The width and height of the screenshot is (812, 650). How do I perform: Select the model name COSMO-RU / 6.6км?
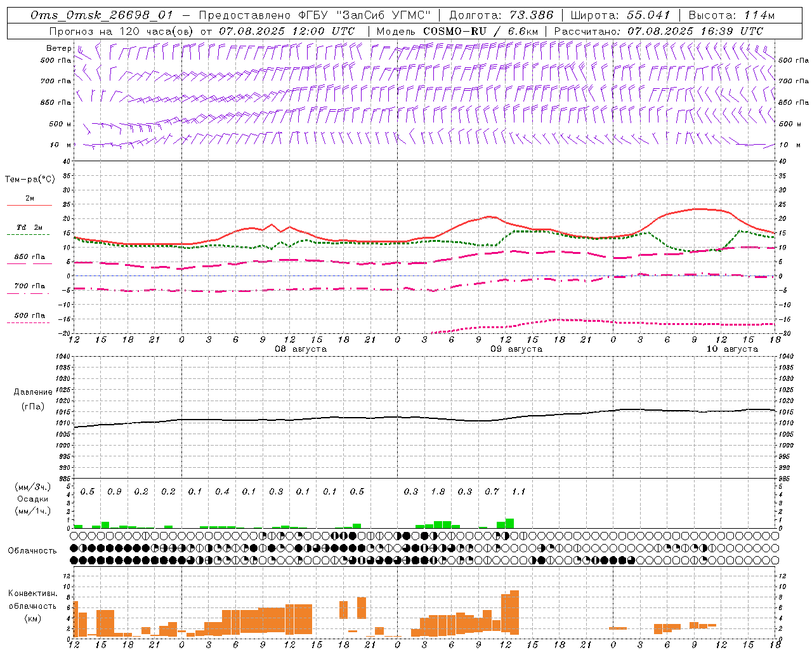[481, 30]
